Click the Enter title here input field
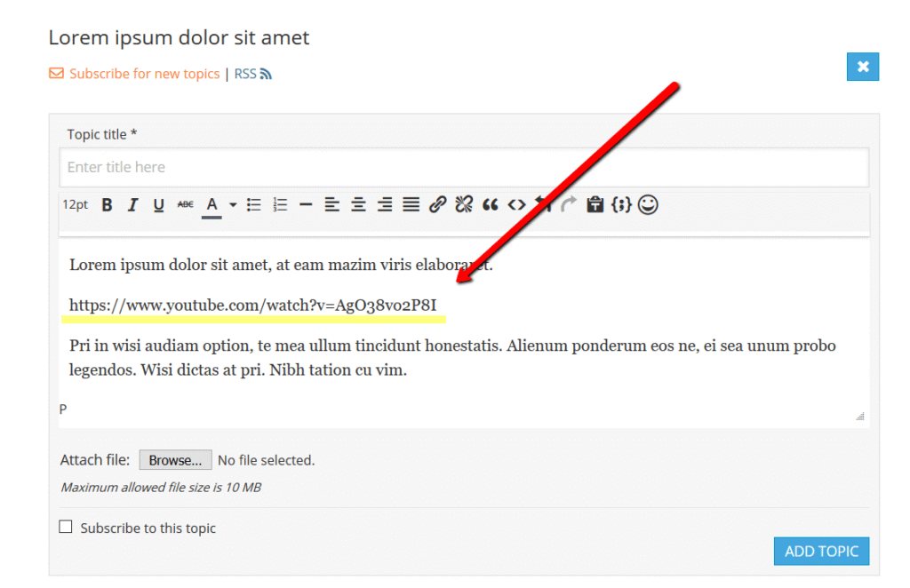The height and width of the screenshot is (588, 910). pyautogui.click(x=267, y=167)
